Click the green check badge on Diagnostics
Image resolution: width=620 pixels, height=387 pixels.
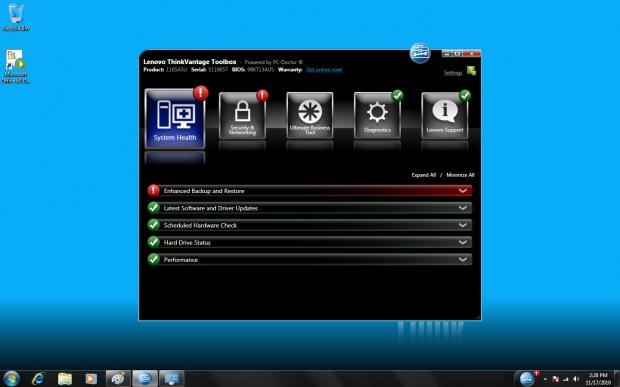point(397,95)
